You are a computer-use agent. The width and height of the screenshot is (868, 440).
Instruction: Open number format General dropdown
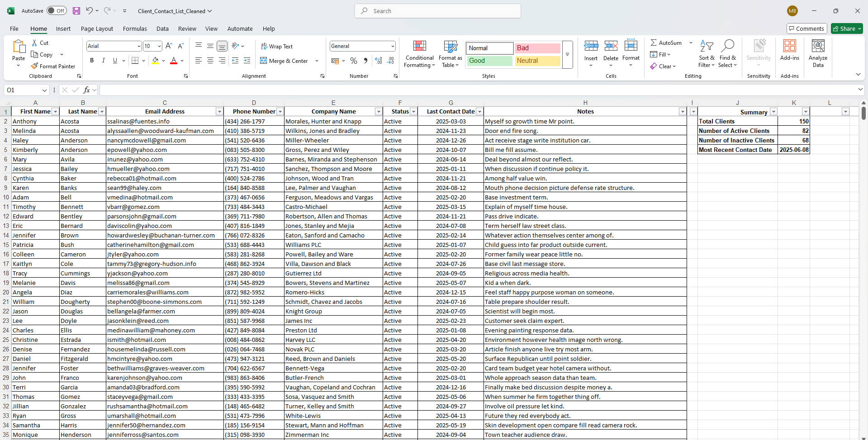coord(392,46)
